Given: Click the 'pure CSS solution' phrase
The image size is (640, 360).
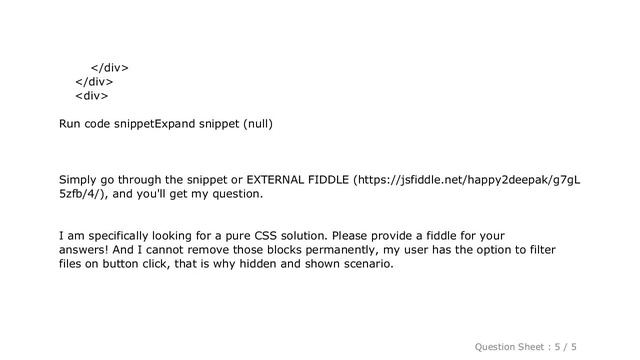Looking at the screenshot, I should point(277,236).
